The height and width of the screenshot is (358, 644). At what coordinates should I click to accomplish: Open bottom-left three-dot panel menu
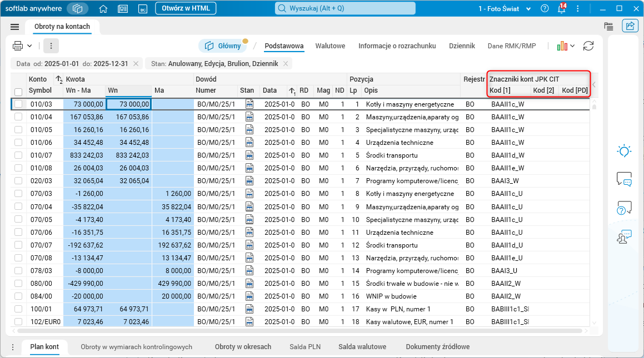[13, 347]
